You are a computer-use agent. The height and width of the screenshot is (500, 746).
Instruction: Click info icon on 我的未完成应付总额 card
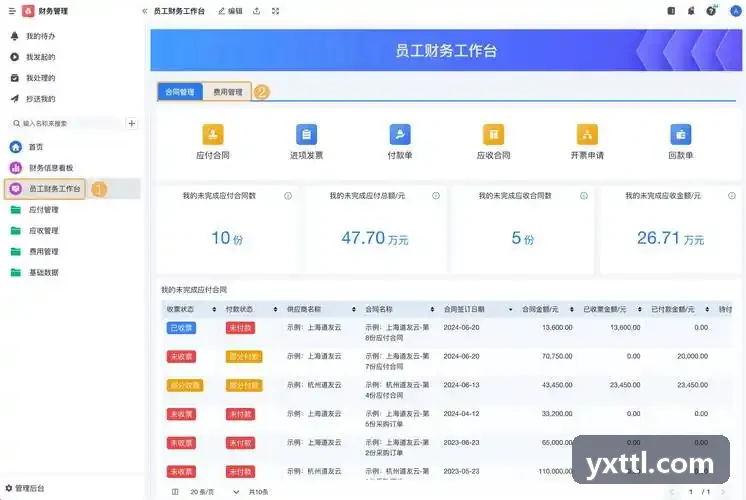coord(436,196)
